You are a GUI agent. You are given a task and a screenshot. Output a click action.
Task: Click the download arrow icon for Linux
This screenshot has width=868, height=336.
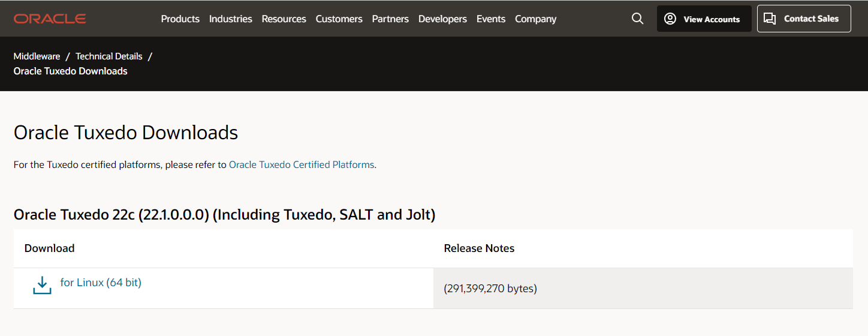click(x=42, y=286)
